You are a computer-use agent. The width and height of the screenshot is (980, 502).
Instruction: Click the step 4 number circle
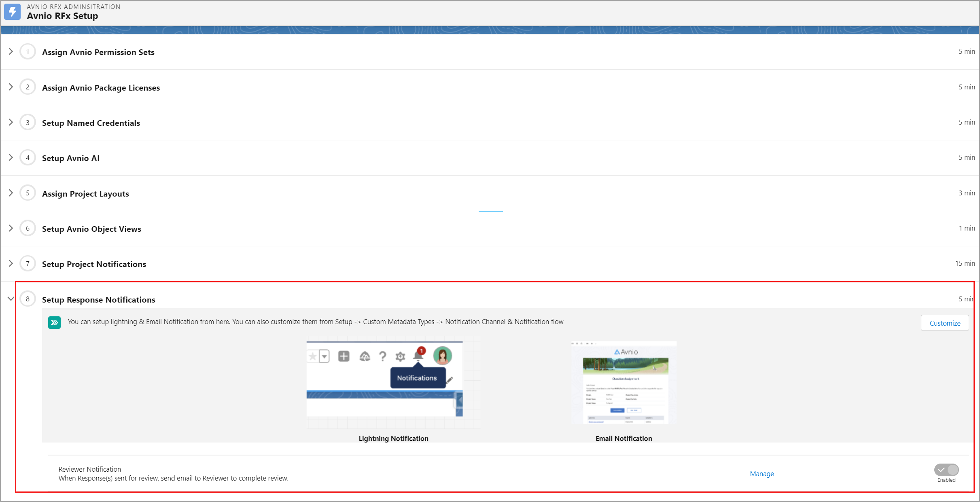pos(28,158)
